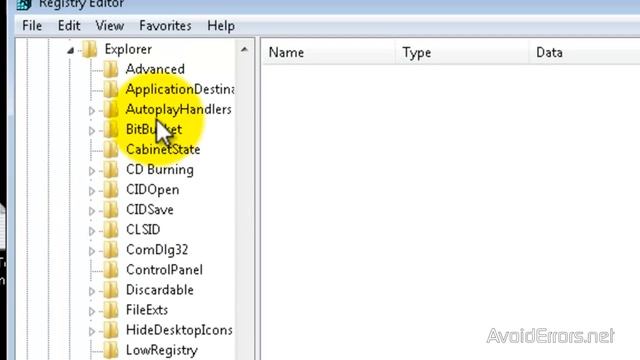Select the Advanced key label

pyautogui.click(x=155, y=69)
